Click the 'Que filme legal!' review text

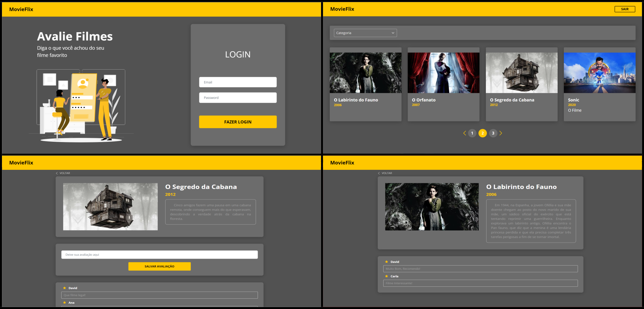(75, 295)
